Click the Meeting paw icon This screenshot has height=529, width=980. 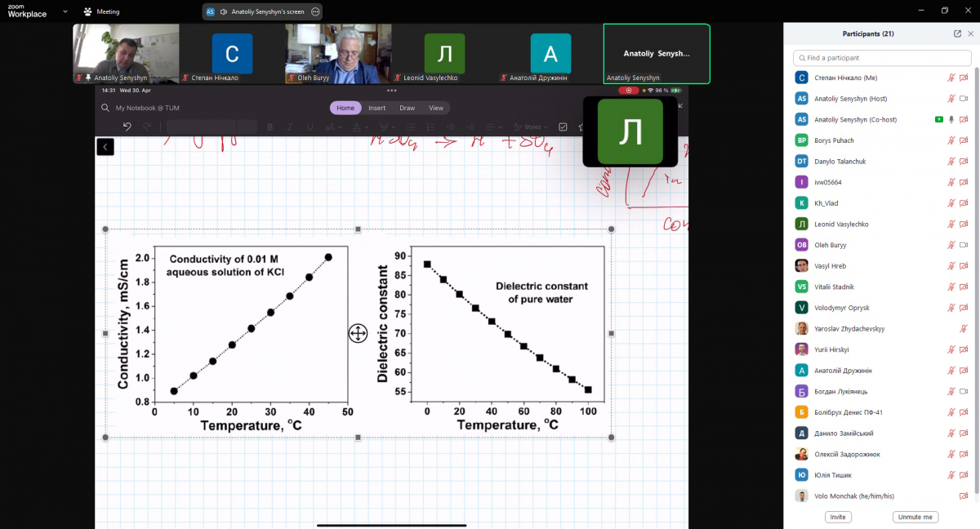pos(87,11)
